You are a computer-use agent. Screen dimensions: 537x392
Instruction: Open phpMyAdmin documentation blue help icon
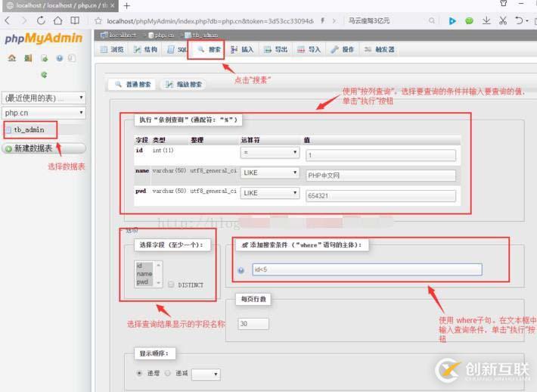pos(60,58)
